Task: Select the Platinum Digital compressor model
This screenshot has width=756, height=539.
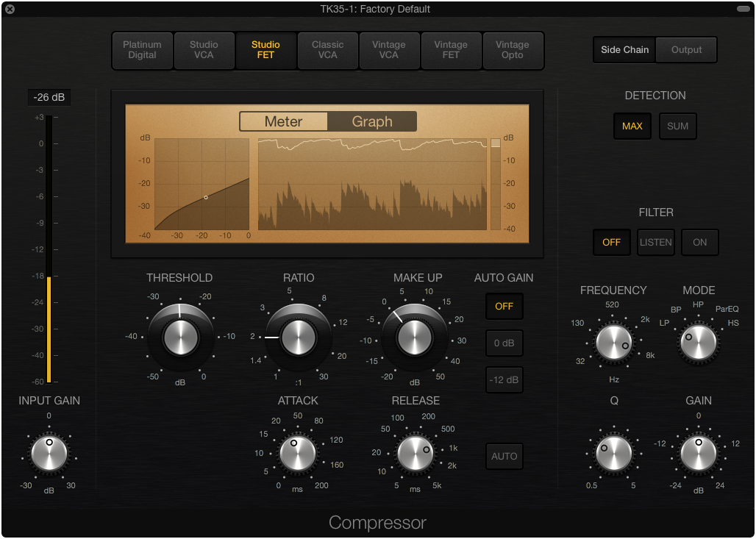Action: [x=142, y=50]
